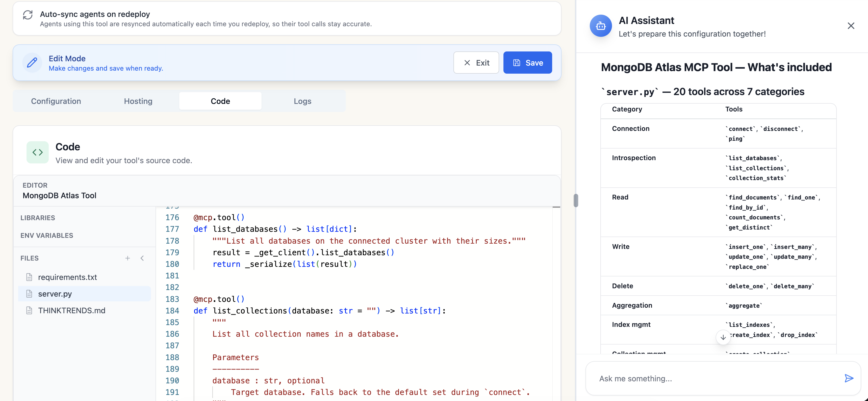Click 'Write' category cell
The width and height of the screenshot is (868, 401).
tap(621, 246)
